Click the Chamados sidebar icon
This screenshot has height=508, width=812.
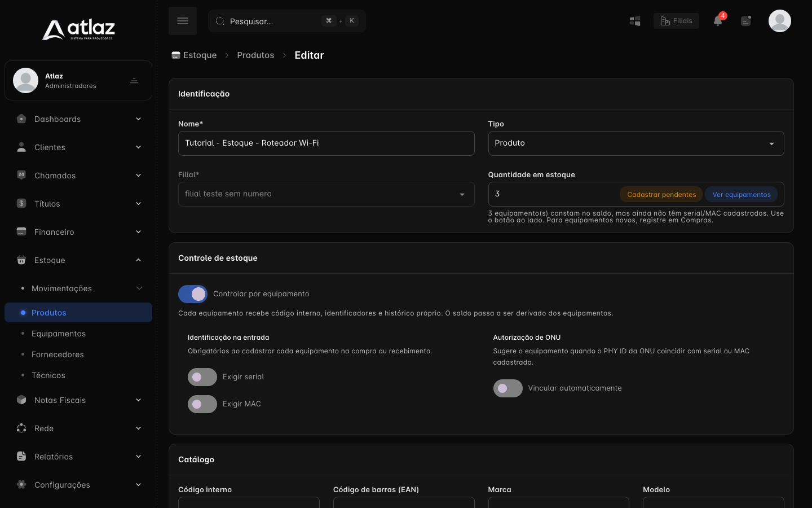pos(21,175)
